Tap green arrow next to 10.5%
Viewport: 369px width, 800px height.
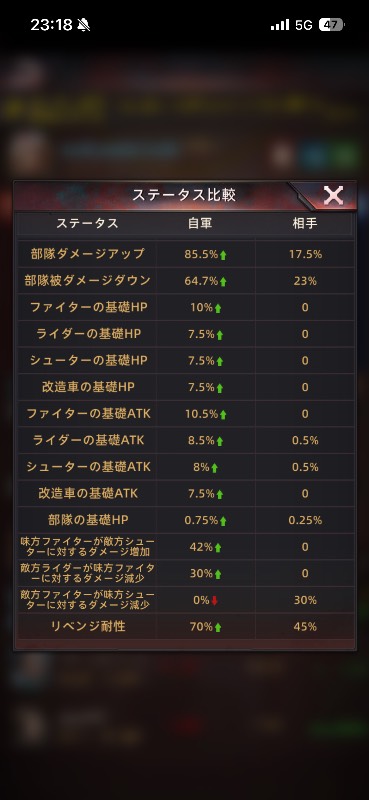[x=223, y=415]
